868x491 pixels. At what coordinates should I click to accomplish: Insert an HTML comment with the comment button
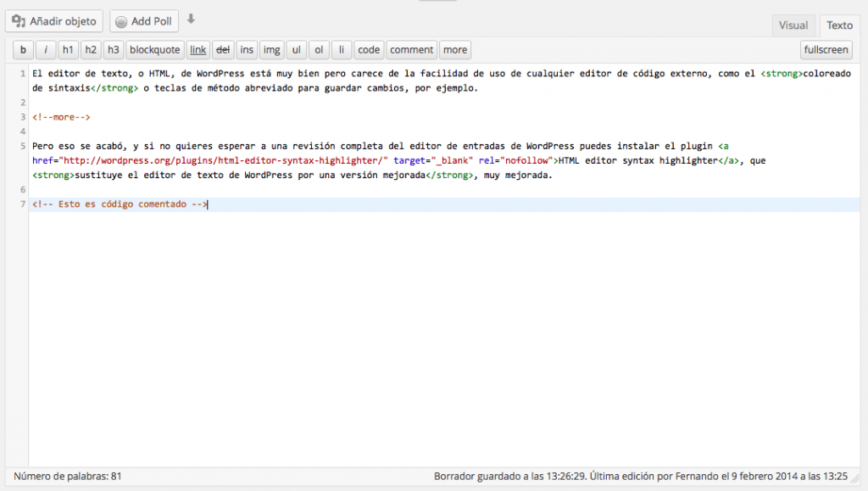click(x=411, y=49)
